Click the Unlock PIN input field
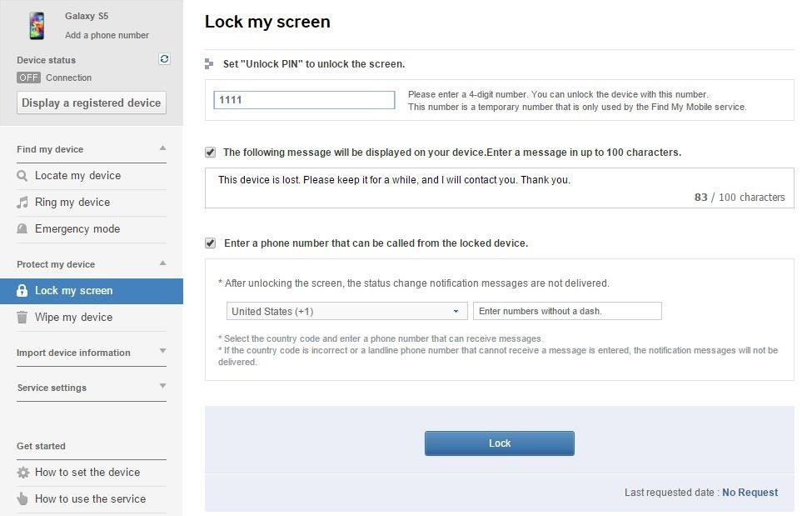The image size is (812, 516). pyautogui.click(x=304, y=99)
